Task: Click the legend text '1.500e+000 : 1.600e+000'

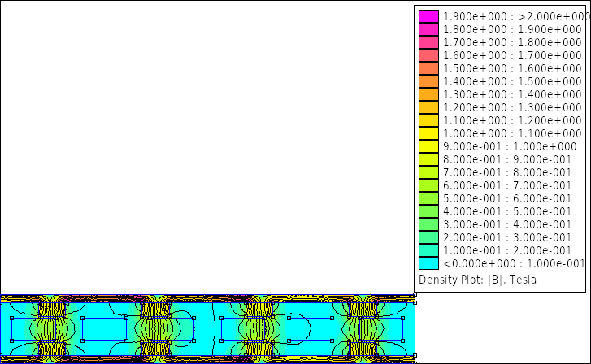Action: click(512, 68)
